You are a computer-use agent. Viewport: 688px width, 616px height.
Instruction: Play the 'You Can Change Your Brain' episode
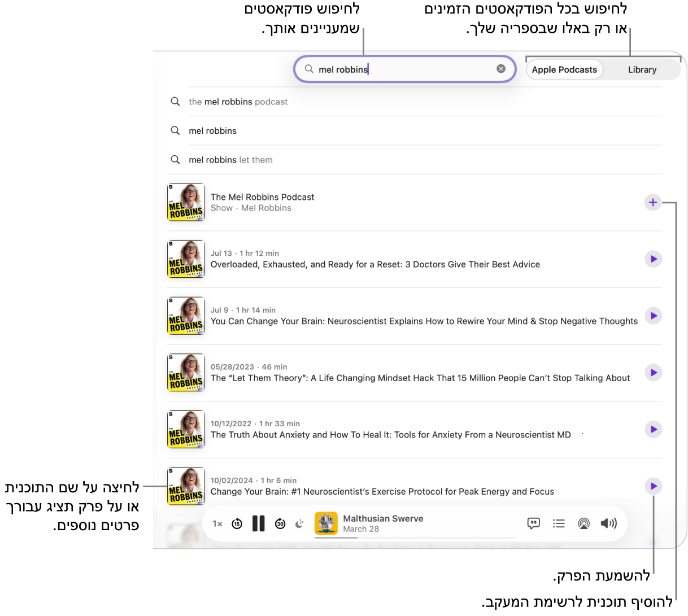pyautogui.click(x=653, y=316)
